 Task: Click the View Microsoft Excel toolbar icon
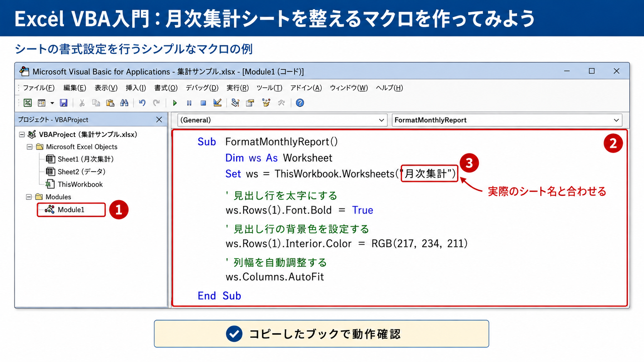click(28, 103)
